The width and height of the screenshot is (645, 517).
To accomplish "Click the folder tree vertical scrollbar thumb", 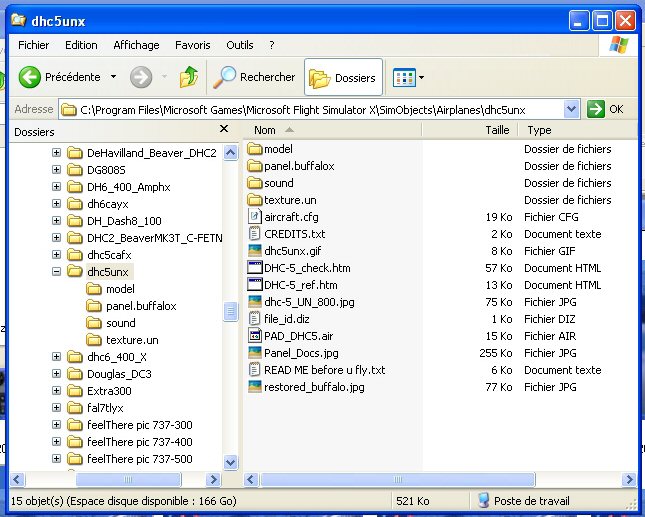I will point(230,311).
